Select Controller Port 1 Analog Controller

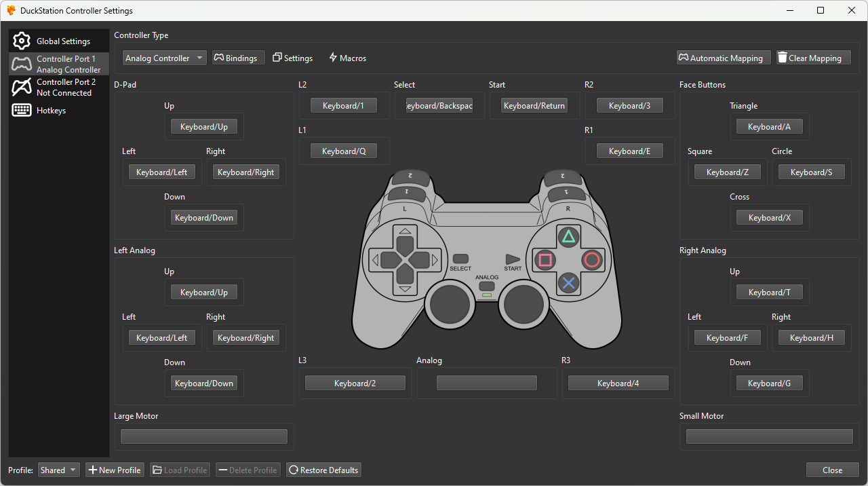[x=59, y=64]
